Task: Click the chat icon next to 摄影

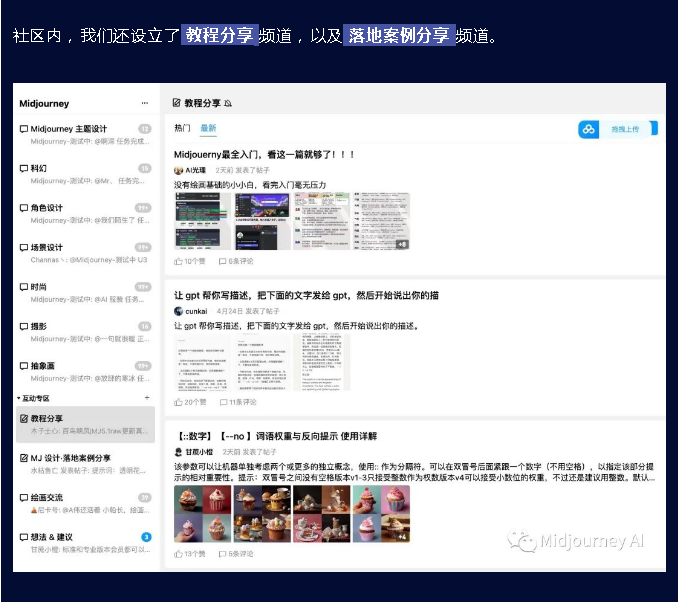Action: [24, 327]
